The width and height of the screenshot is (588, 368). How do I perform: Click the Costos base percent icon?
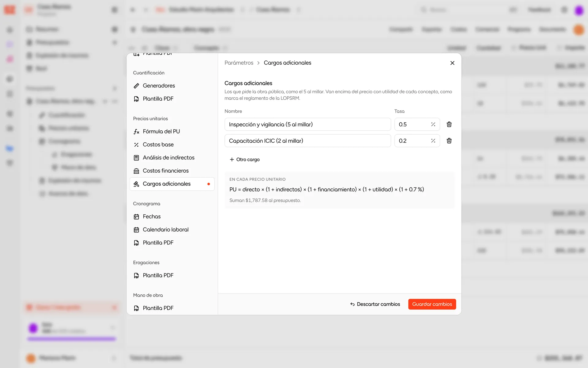(x=136, y=145)
